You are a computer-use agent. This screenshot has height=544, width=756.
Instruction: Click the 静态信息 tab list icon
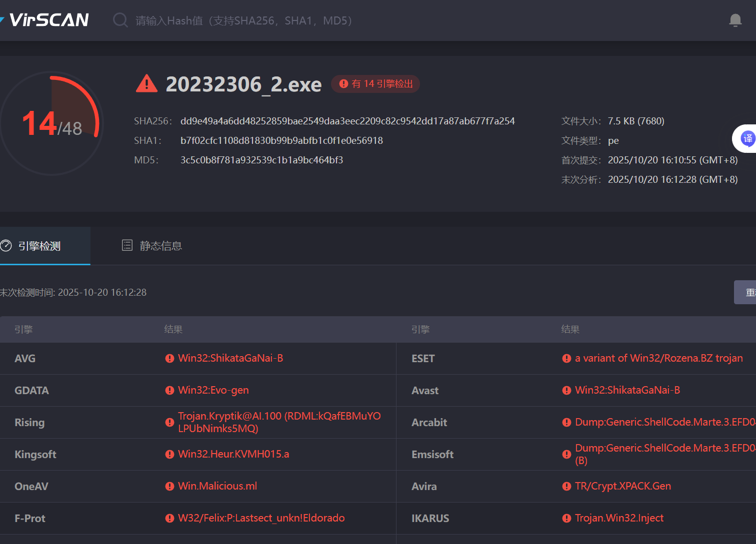tap(127, 245)
